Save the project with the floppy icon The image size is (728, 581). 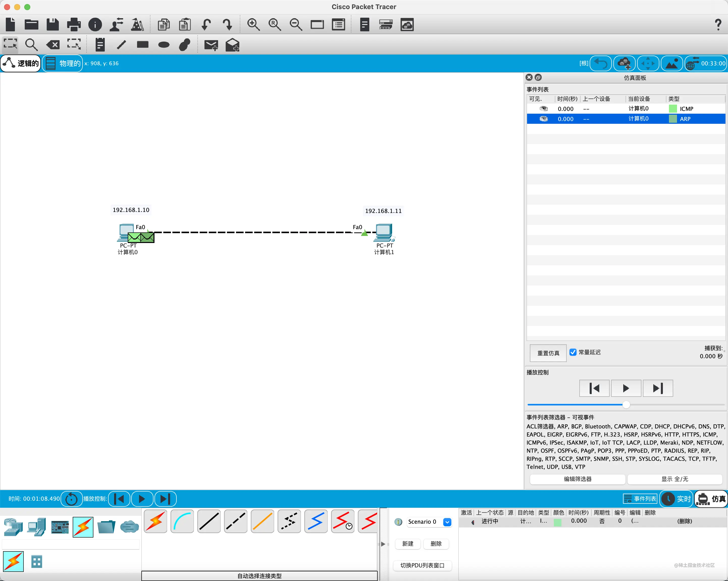tap(53, 24)
